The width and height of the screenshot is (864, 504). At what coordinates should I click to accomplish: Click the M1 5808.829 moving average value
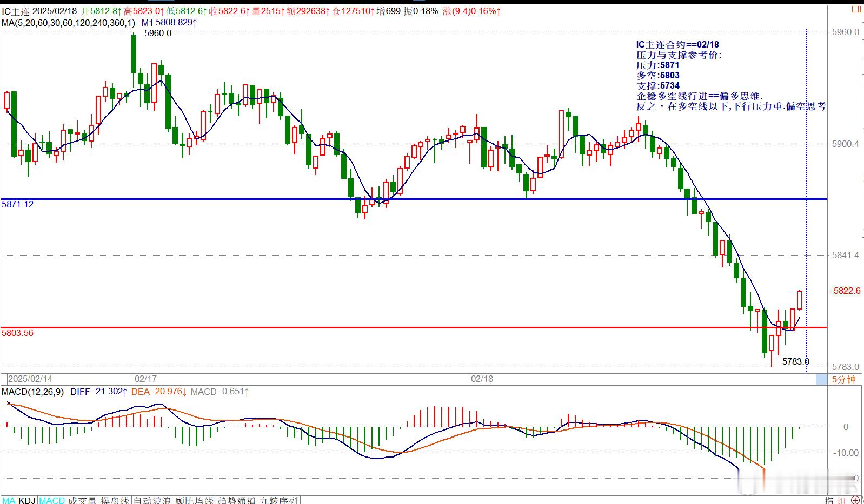point(169,23)
